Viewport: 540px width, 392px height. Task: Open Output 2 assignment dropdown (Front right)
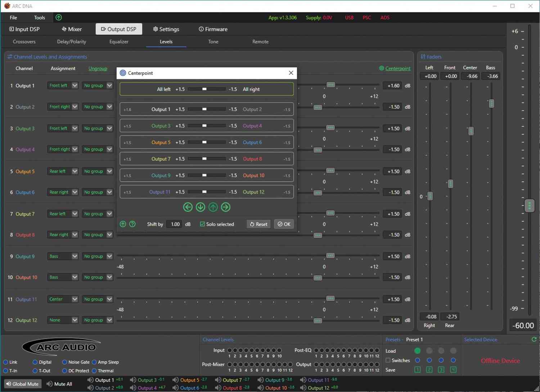pos(63,107)
